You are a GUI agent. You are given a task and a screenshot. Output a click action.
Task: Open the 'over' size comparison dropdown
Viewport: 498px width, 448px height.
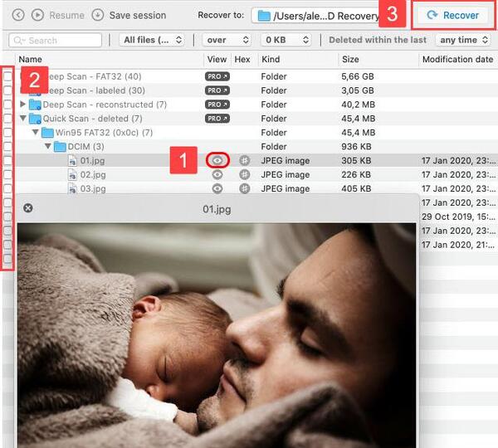click(x=227, y=40)
